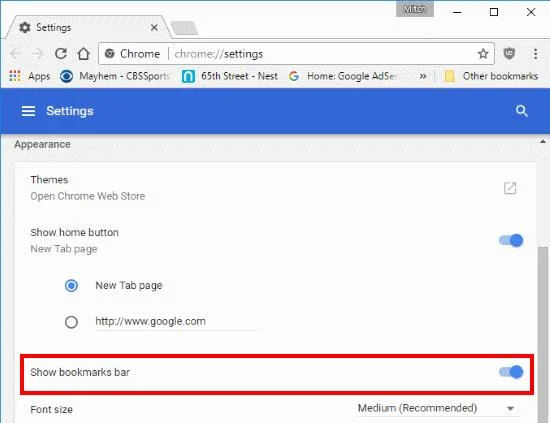Open the Settings hamburger menu
Screen dimensions: 550x423
[28, 111]
